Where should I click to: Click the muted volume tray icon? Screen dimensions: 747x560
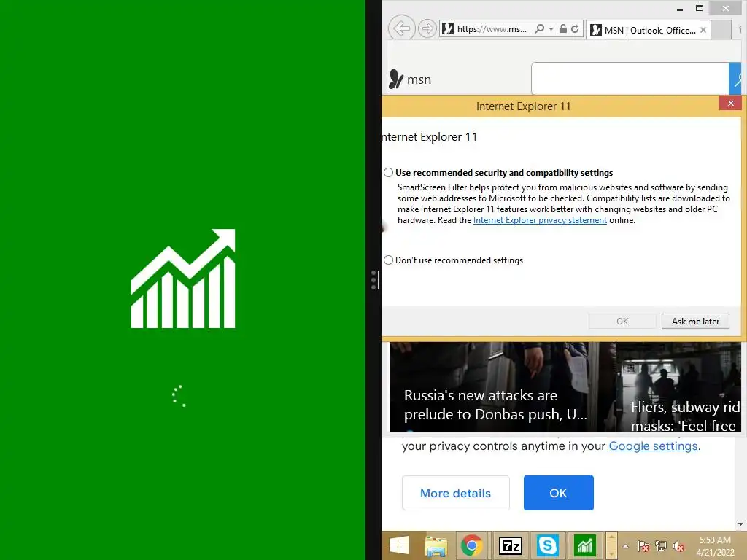coord(678,546)
